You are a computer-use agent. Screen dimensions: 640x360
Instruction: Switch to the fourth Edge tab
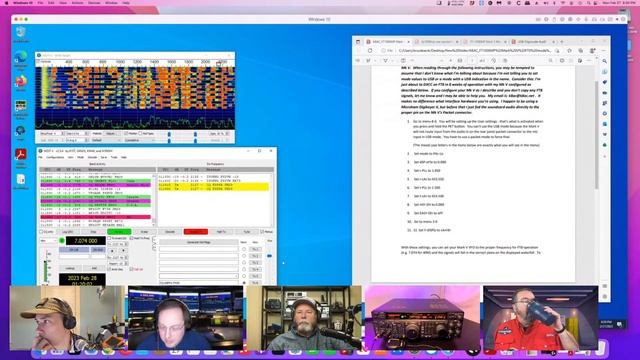pos(534,42)
